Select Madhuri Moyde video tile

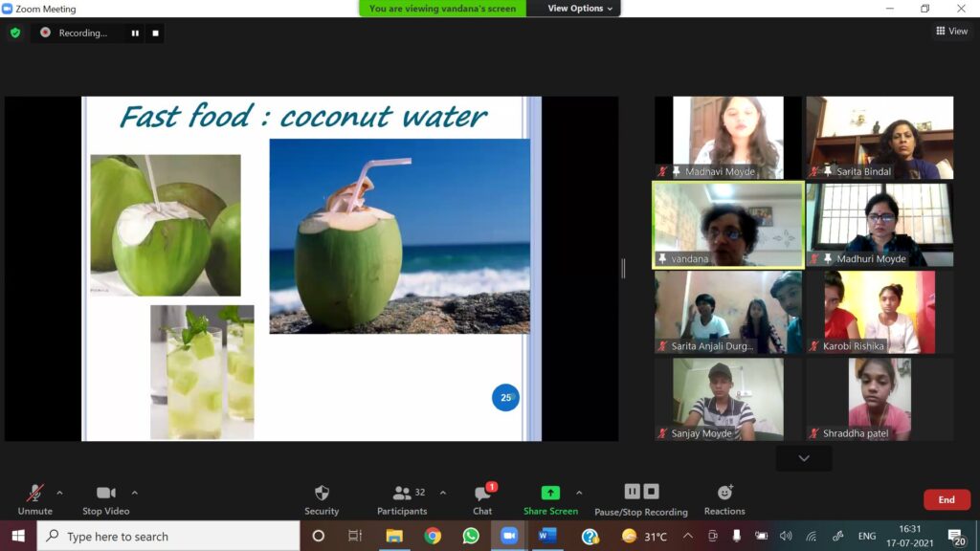(880, 225)
